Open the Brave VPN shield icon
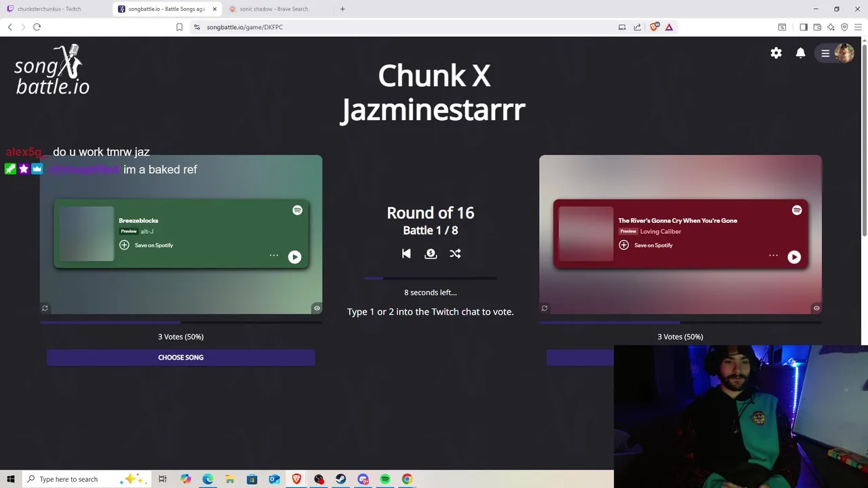Image resolution: width=868 pixels, height=488 pixels. click(x=844, y=27)
